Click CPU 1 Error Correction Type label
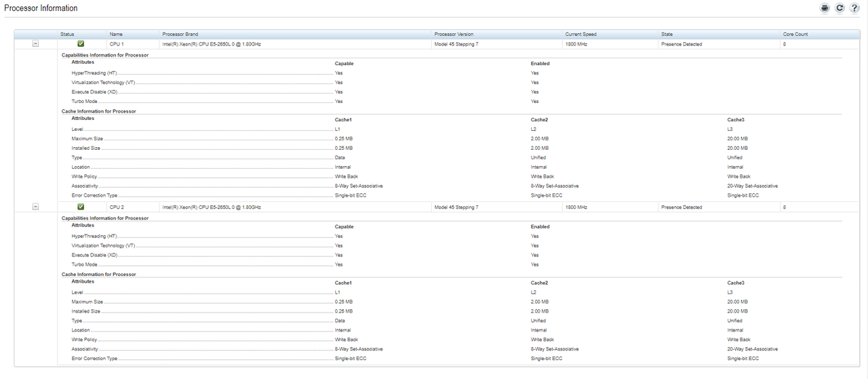The width and height of the screenshot is (868, 379). tap(94, 195)
